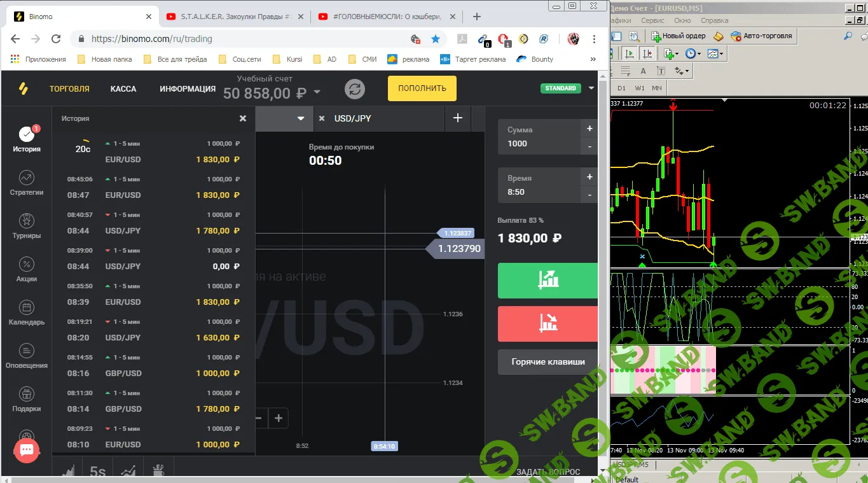Image resolution: width=868 pixels, height=483 pixels.
Task: Open the КАССА menu item
Action: (123, 89)
